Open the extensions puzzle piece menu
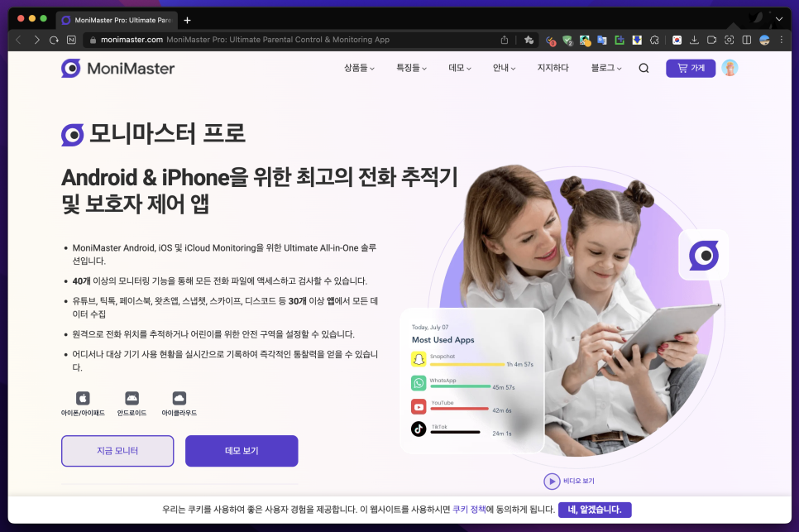This screenshot has width=799, height=532. 655,40
